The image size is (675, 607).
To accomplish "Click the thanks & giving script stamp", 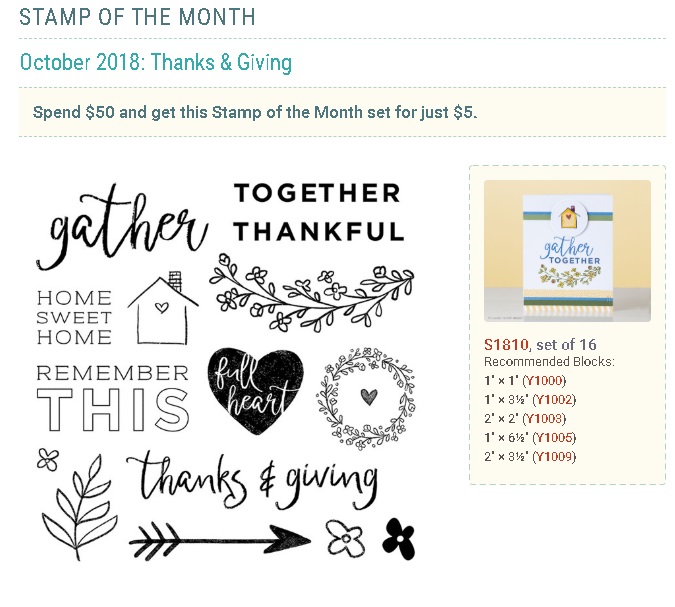I will [252, 480].
